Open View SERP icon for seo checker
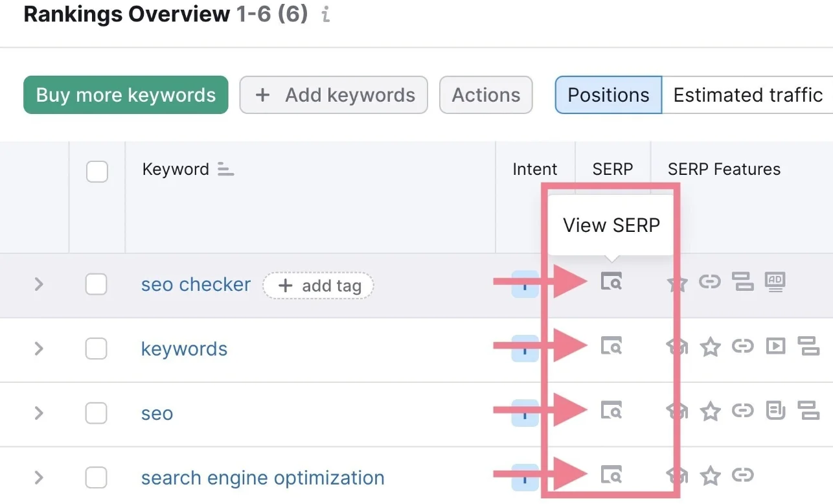The height and width of the screenshot is (504, 833). pyautogui.click(x=611, y=282)
